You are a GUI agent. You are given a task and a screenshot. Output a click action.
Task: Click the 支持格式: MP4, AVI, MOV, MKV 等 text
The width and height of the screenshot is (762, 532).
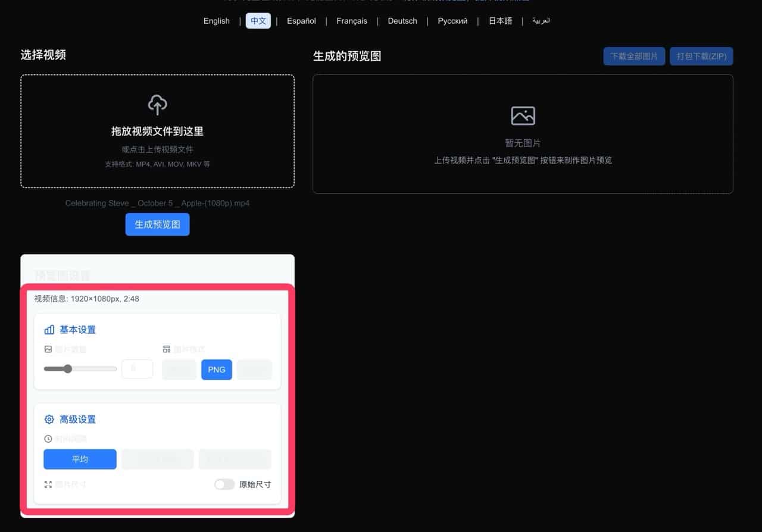(x=158, y=164)
